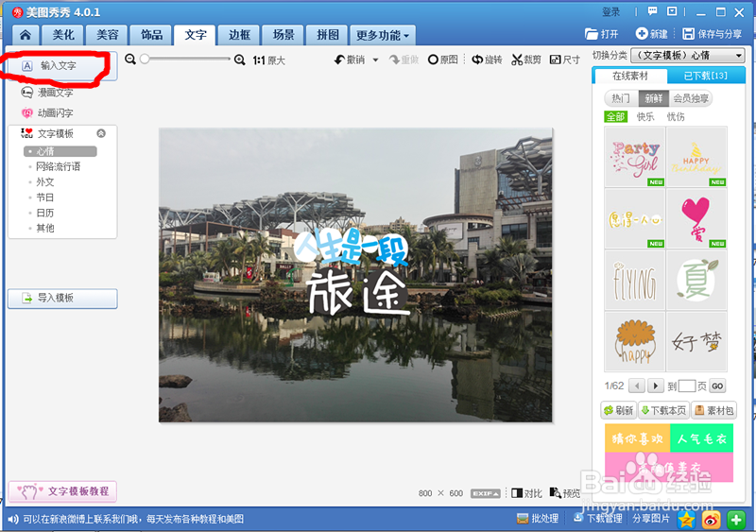The image size is (756, 532).
Task: Click the 撤销 undo icon
Action: click(339, 60)
